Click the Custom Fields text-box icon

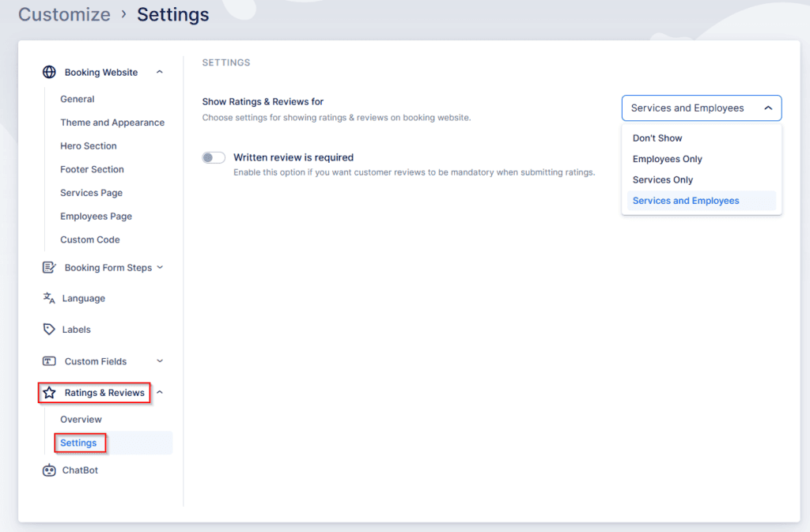(x=49, y=361)
